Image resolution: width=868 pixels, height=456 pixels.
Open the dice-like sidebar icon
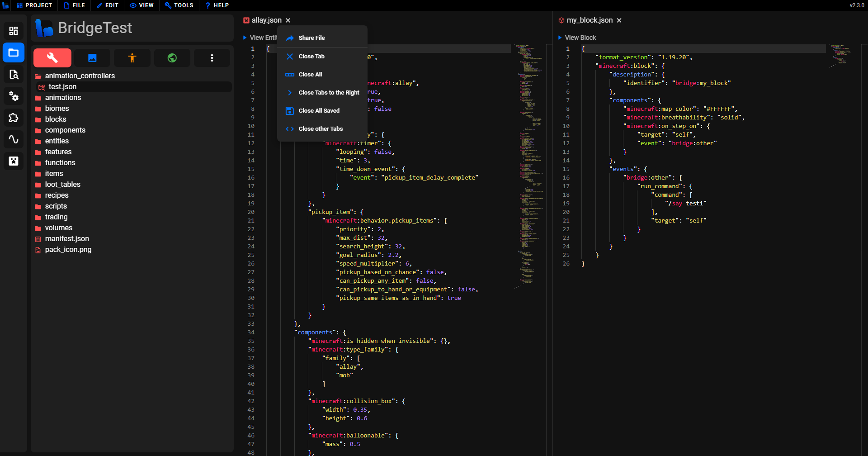(14, 161)
